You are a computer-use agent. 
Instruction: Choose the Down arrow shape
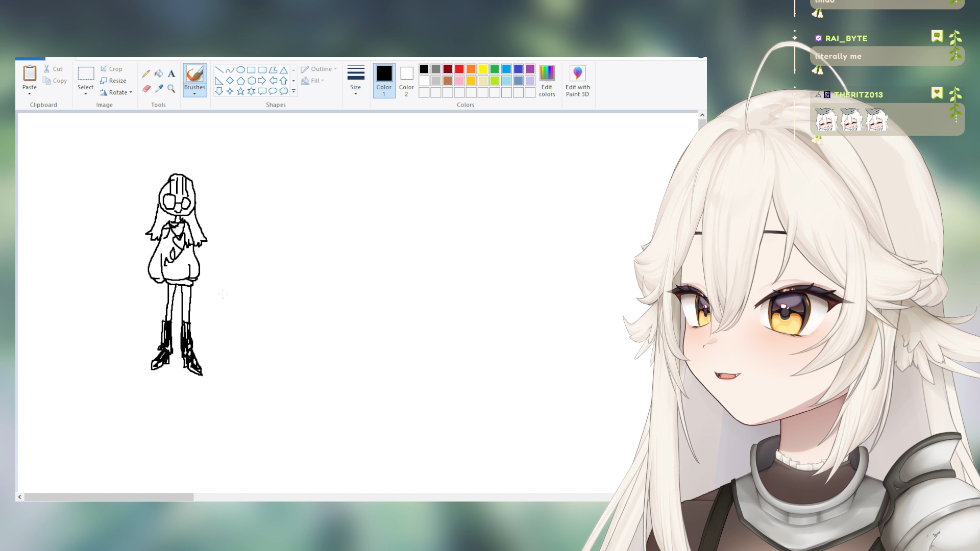coord(219,91)
